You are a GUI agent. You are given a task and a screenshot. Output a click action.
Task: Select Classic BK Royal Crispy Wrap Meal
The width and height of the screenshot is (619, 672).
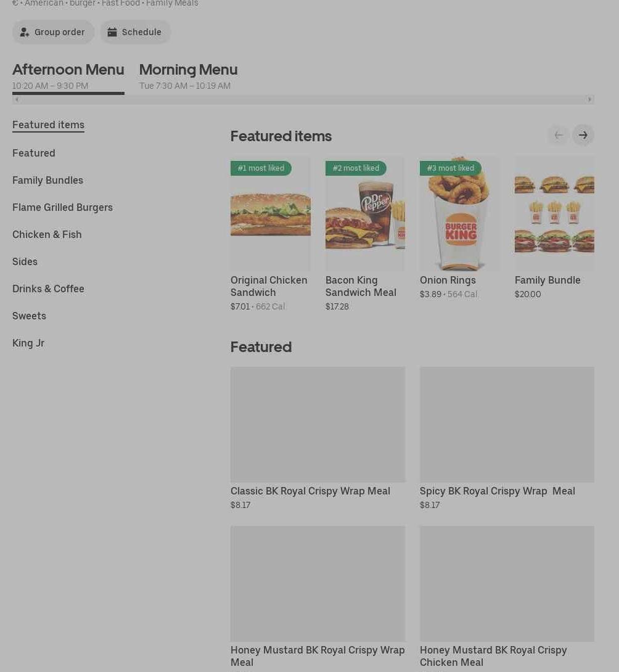coord(318,438)
